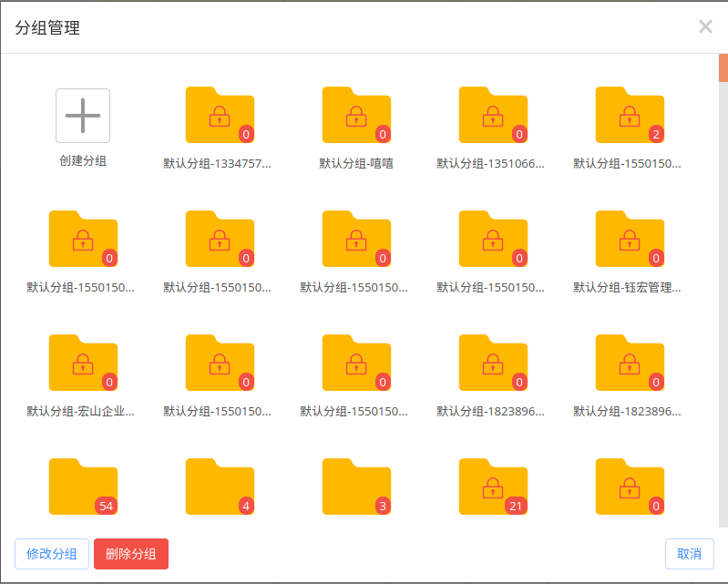Close the 分组管理 dialog with X

pos(705,27)
